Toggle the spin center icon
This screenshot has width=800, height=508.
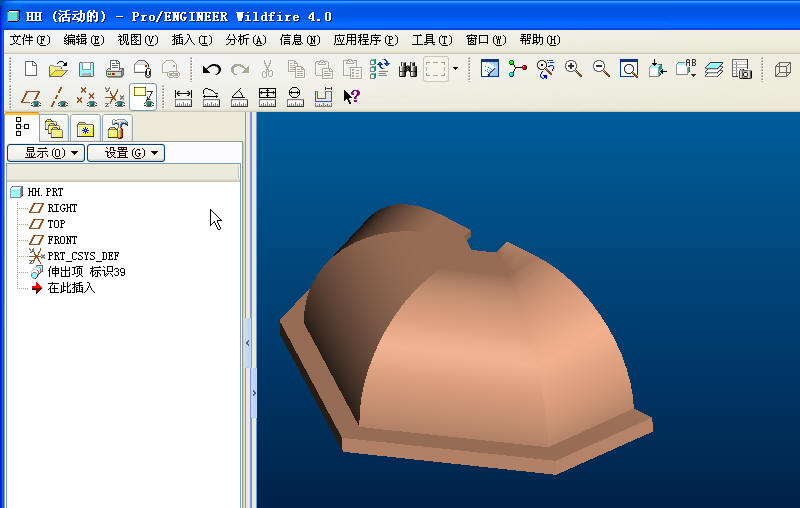pyautogui.click(x=517, y=68)
